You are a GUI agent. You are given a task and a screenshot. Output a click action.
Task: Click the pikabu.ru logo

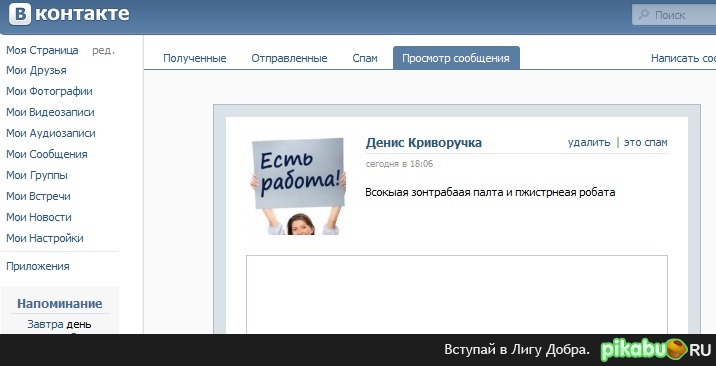(655, 350)
